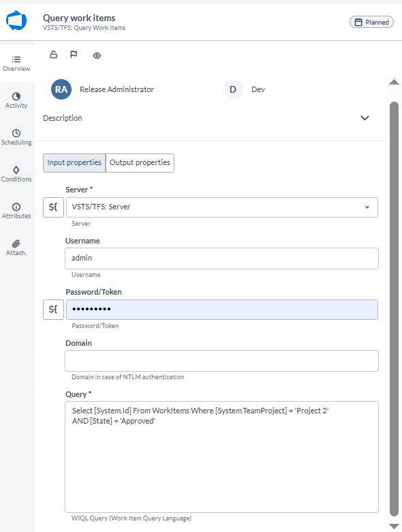
Task: Click the Description heading
Action: [63, 118]
